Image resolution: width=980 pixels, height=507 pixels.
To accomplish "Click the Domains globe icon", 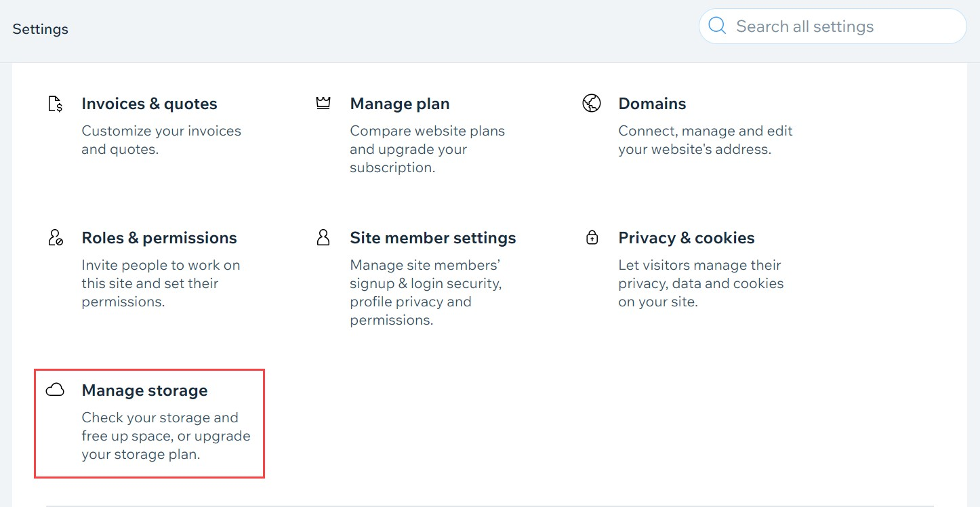I will tap(592, 103).
